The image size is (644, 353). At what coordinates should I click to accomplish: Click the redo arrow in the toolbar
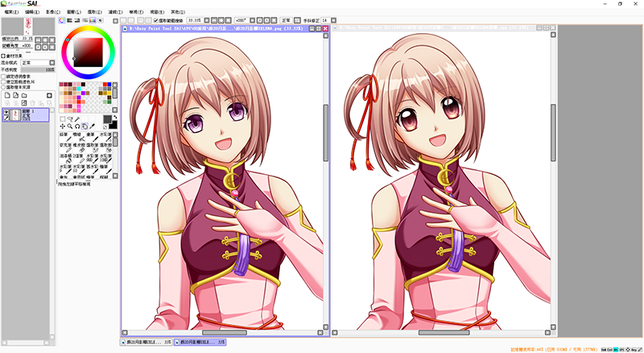pyautogui.click(x=131, y=20)
